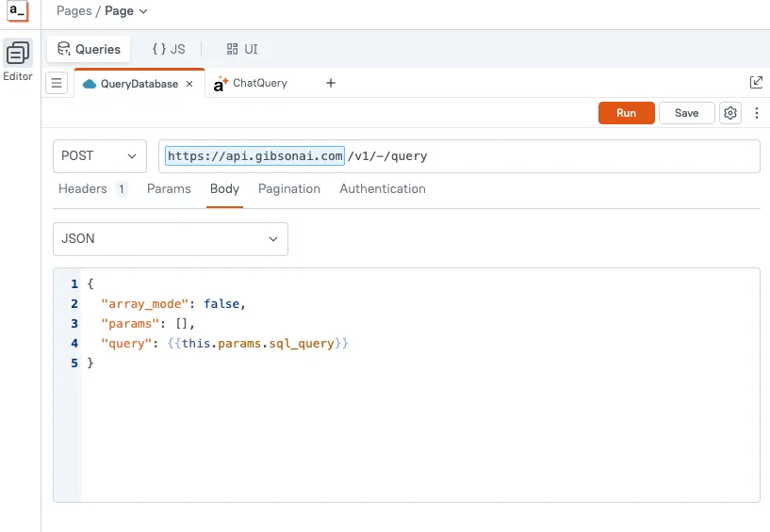Select the QueryDatabase query tab
The height and width of the screenshot is (532, 770).
[139, 84]
